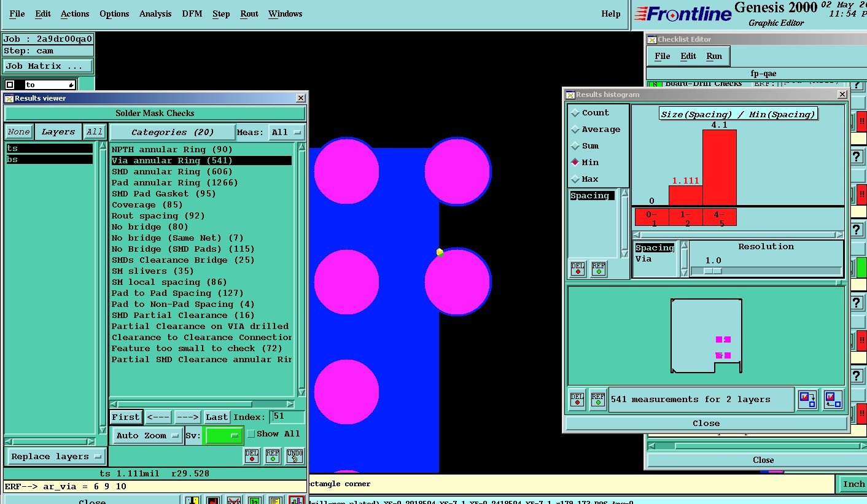Click Close in Results histogram
Screen dimensions: 867x504
[x=706, y=423]
